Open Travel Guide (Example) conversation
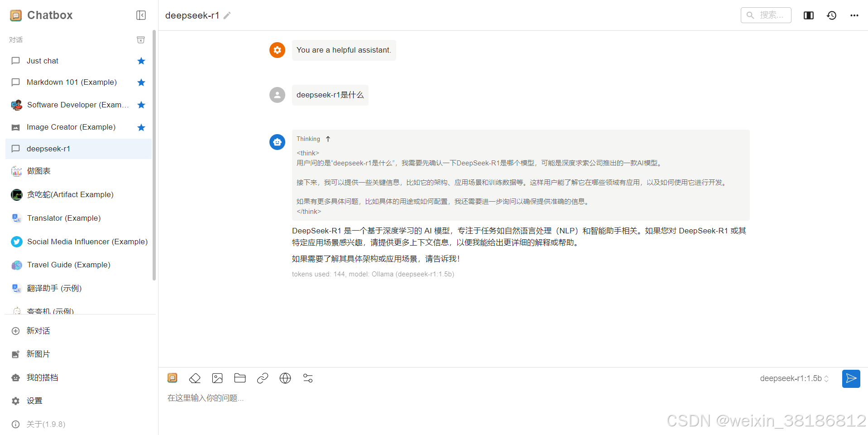Viewport: 868px width, 435px height. pos(78,265)
